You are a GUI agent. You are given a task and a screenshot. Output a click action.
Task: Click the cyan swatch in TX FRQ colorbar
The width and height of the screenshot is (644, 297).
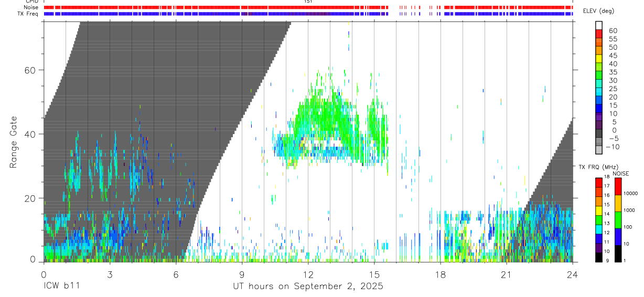[x=599, y=229]
